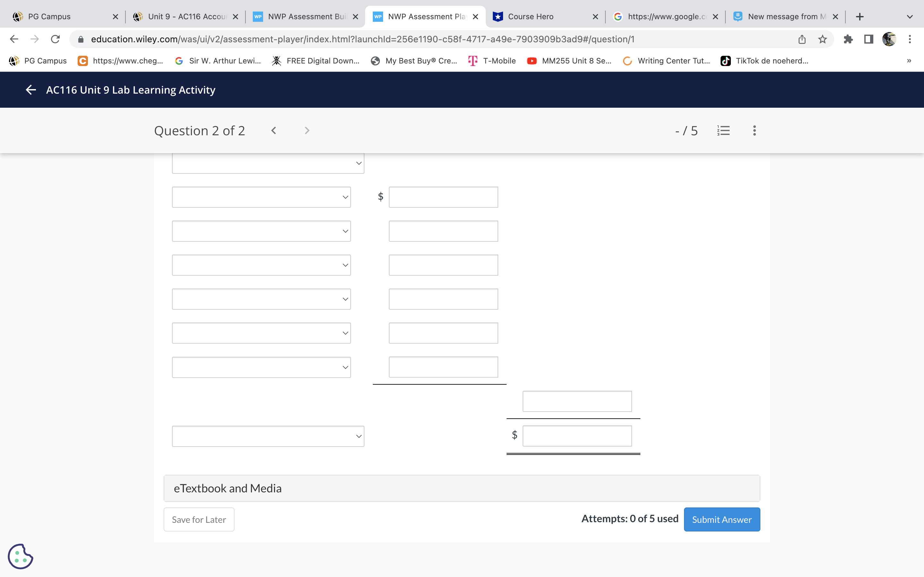Expand the dropdown beside the first dollar sign
924x577 pixels.
tap(261, 197)
